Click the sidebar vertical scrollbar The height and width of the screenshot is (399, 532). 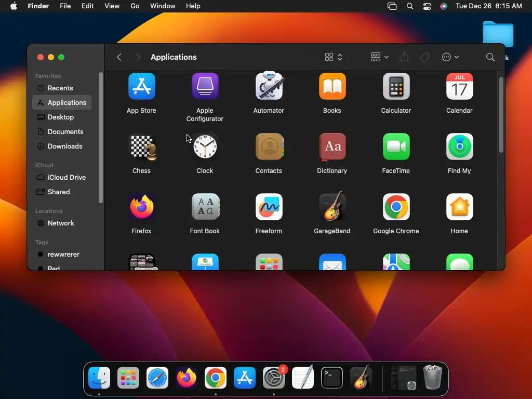pyautogui.click(x=100, y=138)
